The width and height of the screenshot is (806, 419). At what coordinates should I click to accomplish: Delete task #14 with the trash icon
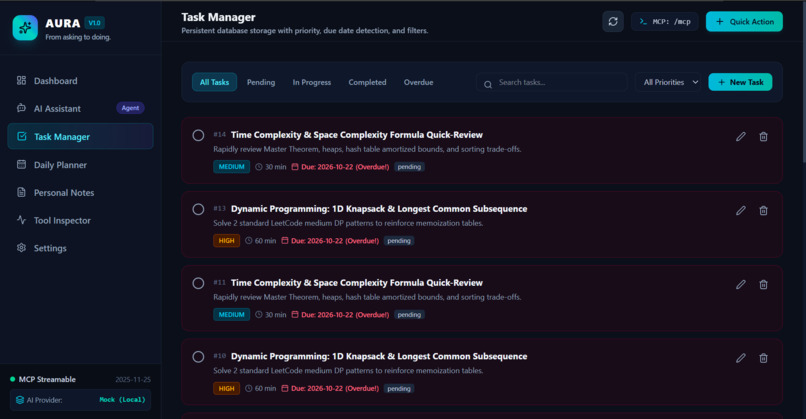tap(763, 136)
